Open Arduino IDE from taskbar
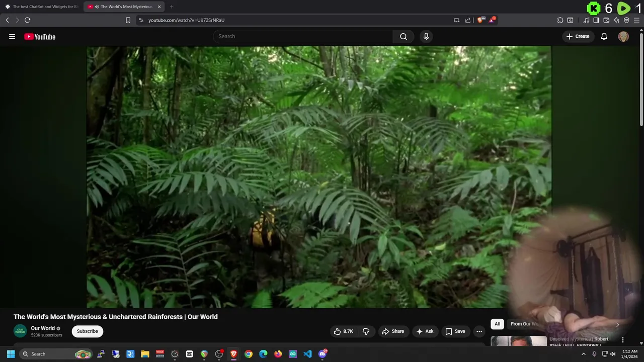This screenshot has width=644, height=362. (x=293, y=354)
